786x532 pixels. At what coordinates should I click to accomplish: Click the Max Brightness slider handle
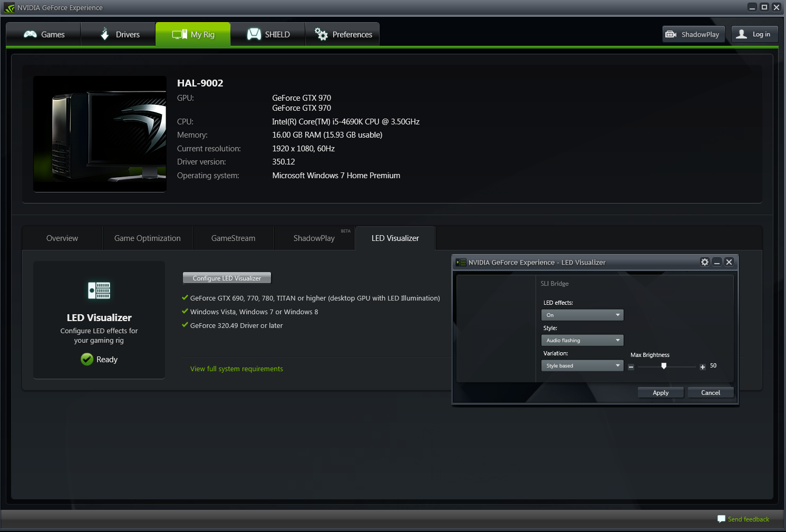(x=664, y=366)
